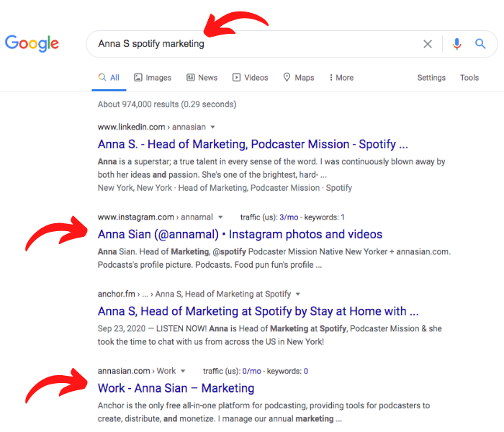Expand dropdown arrow next to annasian.com Work

183,372
